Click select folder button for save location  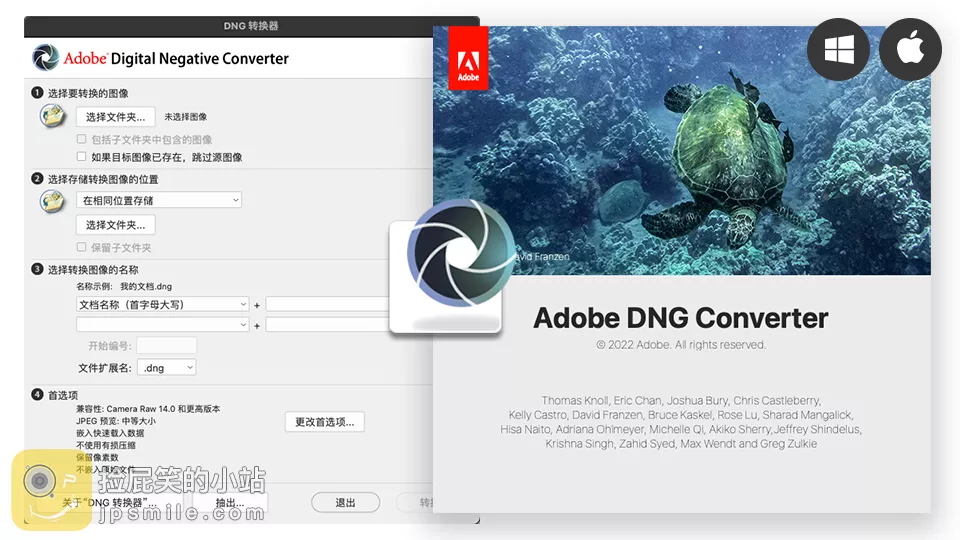click(x=116, y=225)
